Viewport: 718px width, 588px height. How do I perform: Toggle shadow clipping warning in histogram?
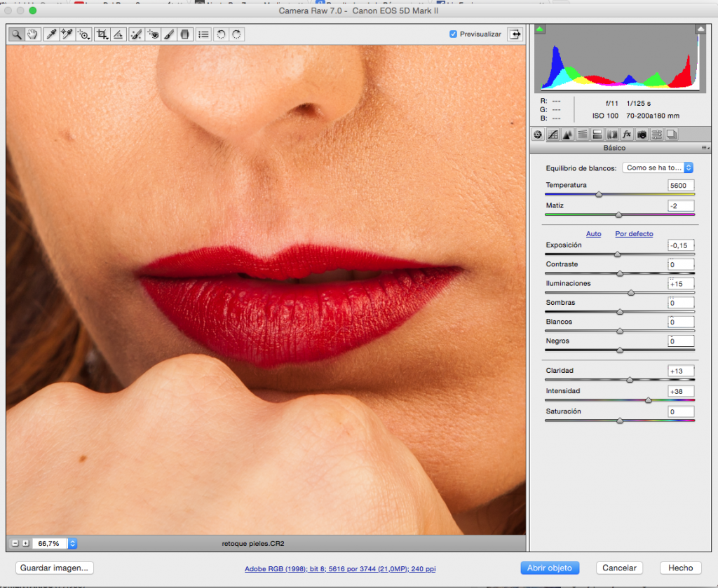tap(539, 29)
